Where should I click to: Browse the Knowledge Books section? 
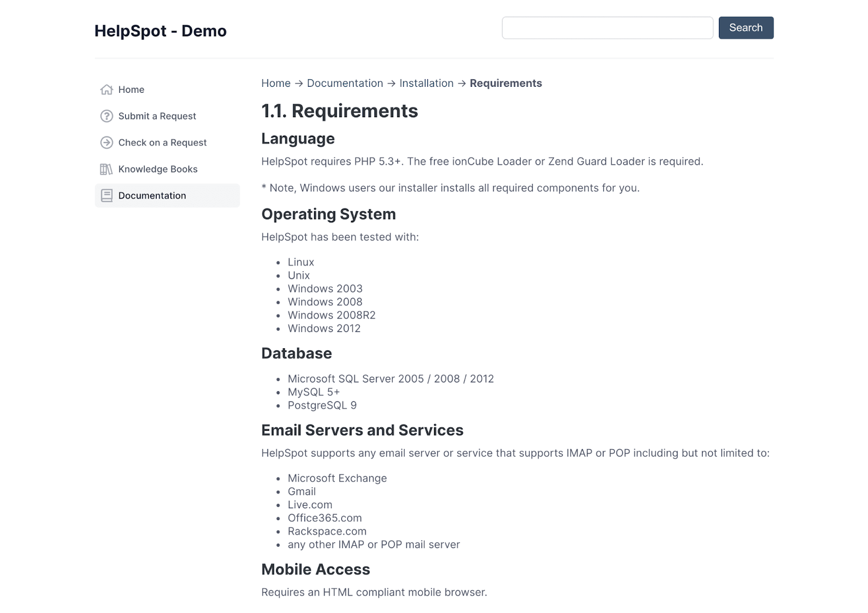[158, 169]
